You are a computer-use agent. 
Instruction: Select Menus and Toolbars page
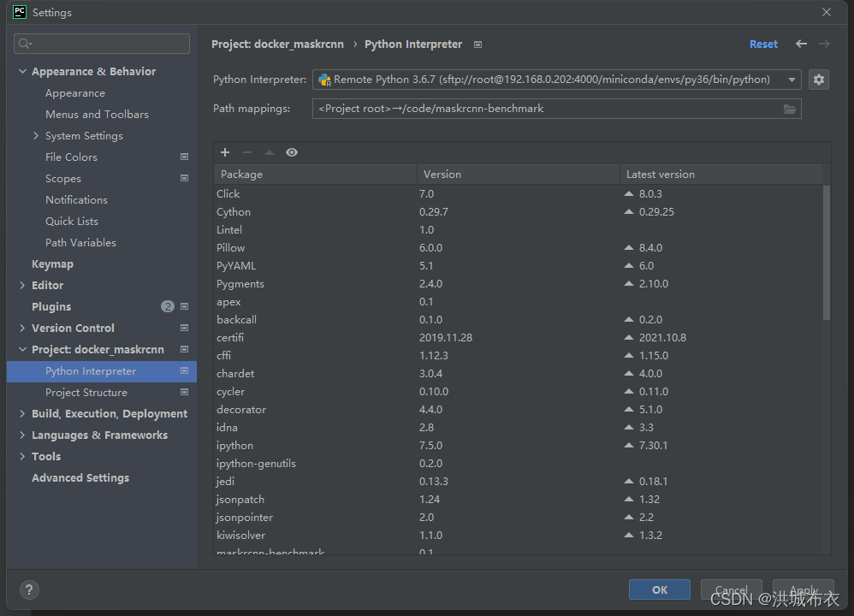(97, 115)
